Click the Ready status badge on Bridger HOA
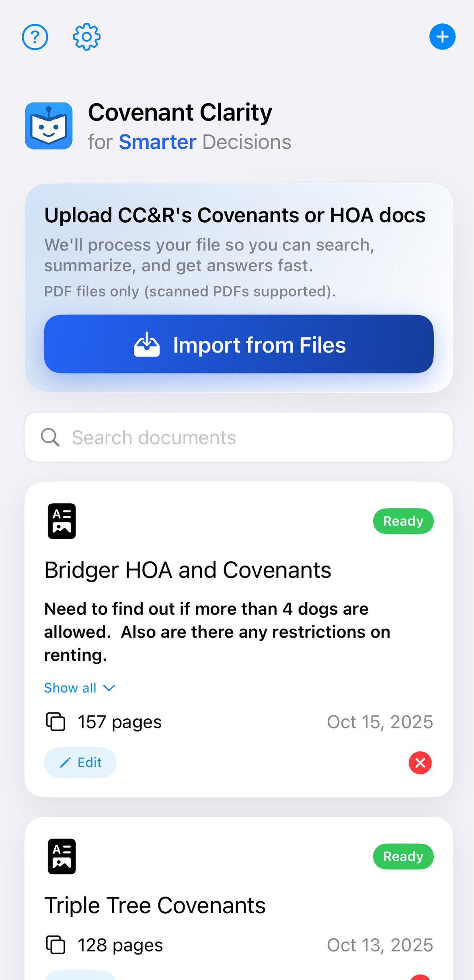 tap(403, 521)
